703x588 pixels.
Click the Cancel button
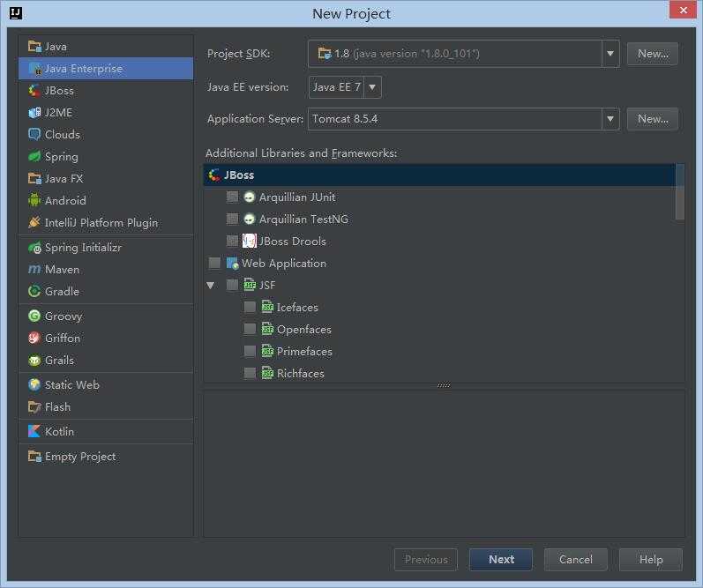576,559
